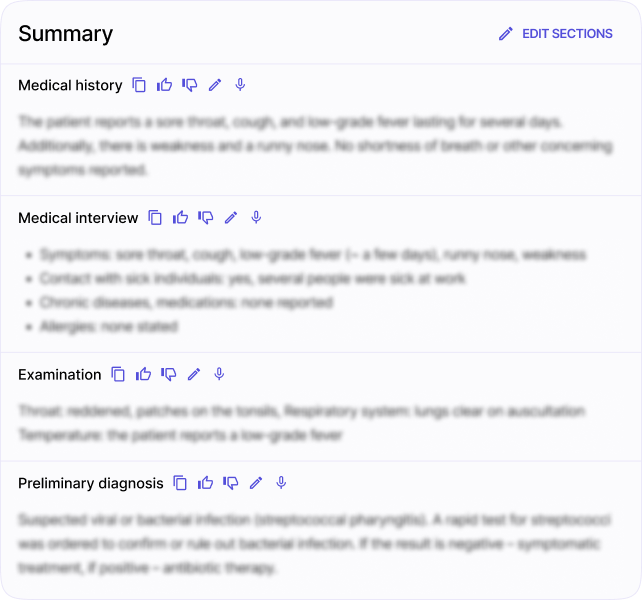The height and width of the screenshot is (600, 642).
Task: Give thumbs up to Examination section
Action: point(144,374)
